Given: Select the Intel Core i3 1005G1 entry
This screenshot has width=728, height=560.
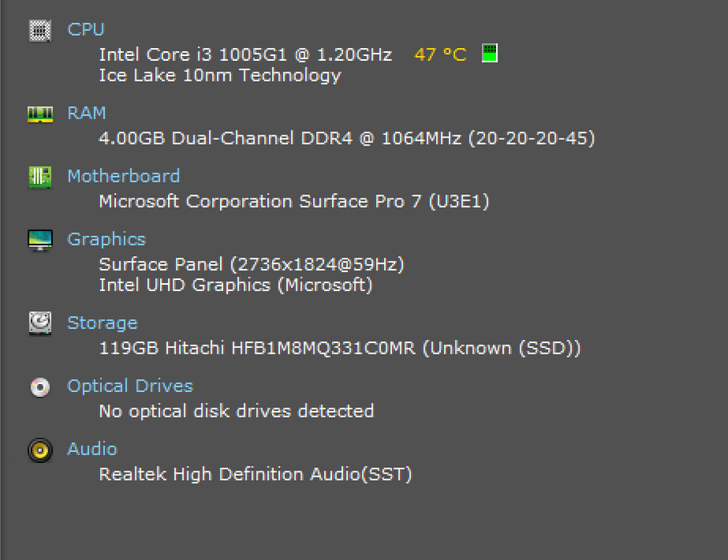Looking at the screenshot, I should point(245,54).
